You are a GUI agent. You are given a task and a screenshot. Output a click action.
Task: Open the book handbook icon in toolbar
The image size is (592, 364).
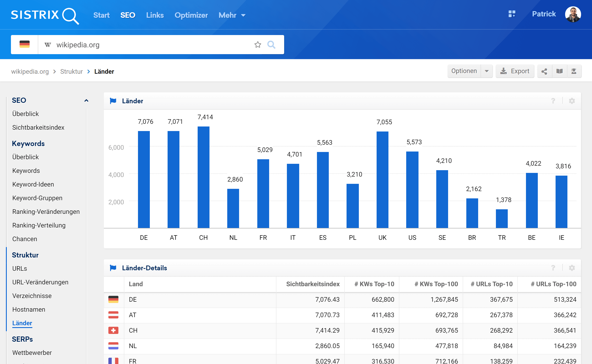[559, 71]
